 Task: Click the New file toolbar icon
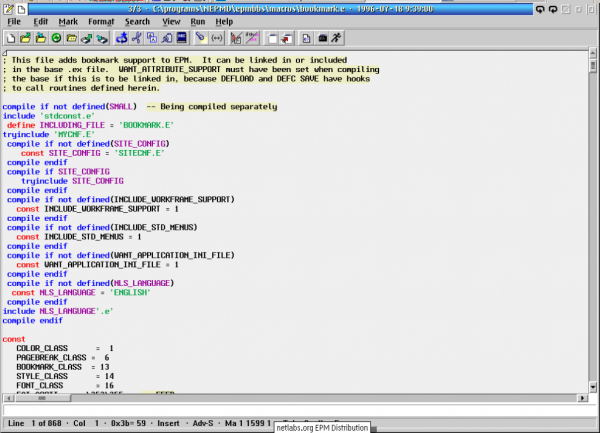point(10,38)
